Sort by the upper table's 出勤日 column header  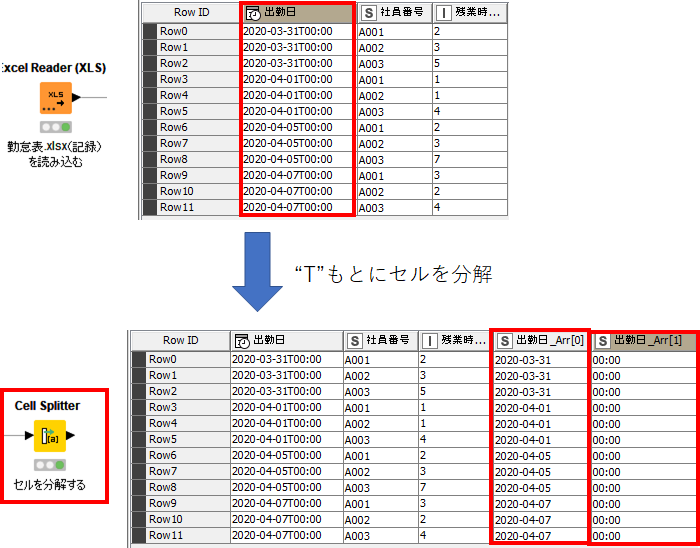pyautogui.click(x=298, y=13)
